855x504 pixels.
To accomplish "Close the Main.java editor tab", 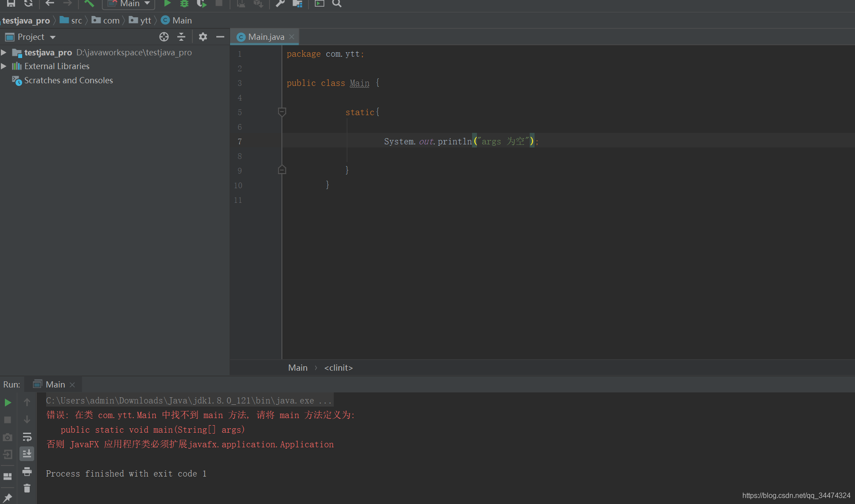I will pos(292,37).
